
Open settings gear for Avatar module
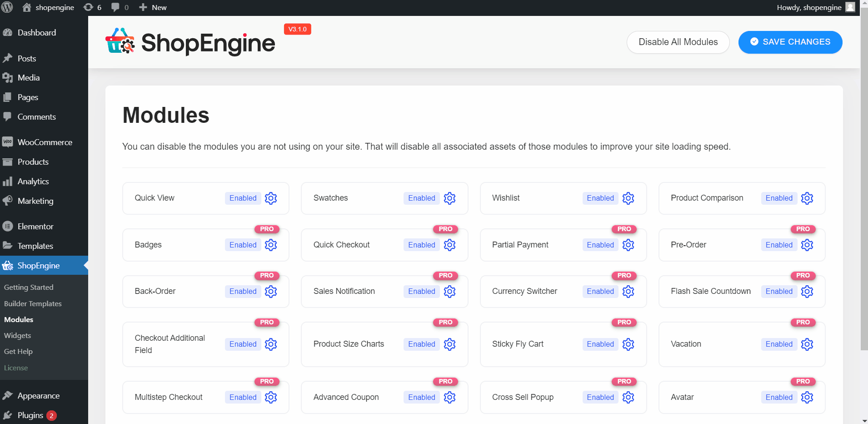(x=807, y=397)
